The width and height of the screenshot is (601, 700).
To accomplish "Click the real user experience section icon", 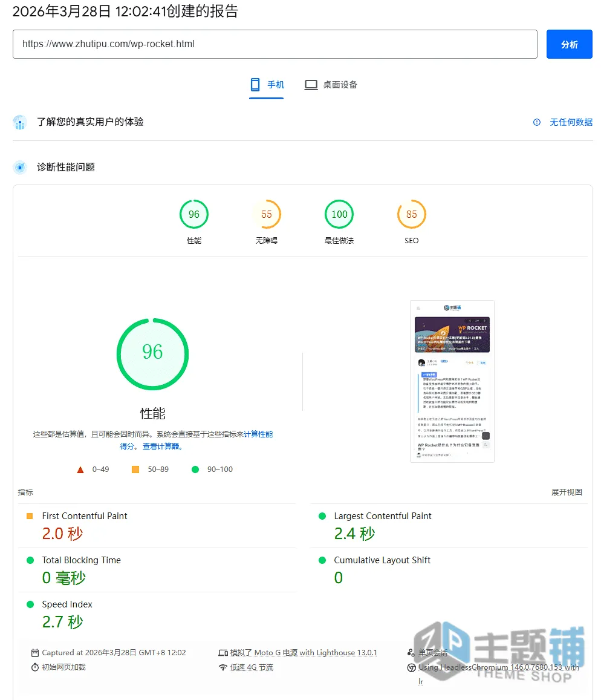I will pyautogui.click(x=19, y=122).
